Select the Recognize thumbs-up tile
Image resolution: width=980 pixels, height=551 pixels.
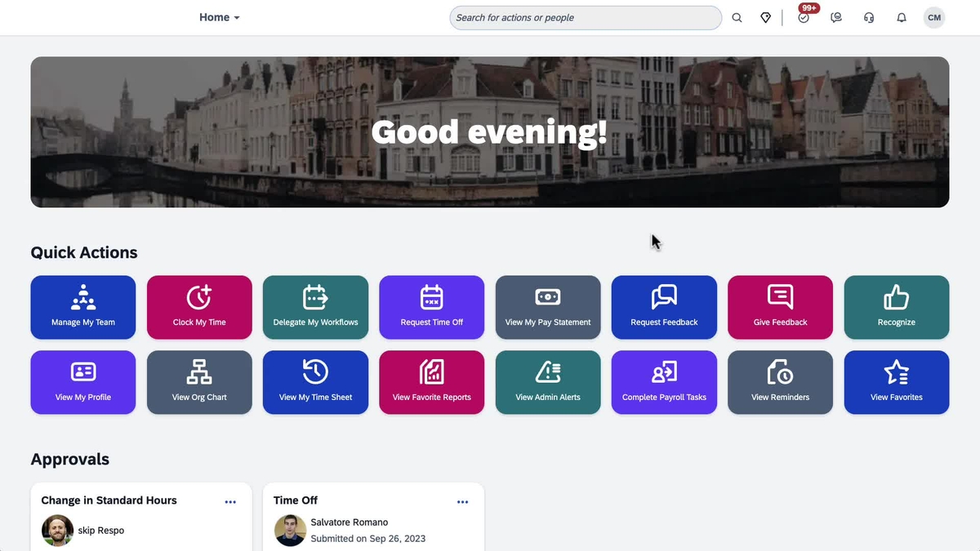point(896,307)
